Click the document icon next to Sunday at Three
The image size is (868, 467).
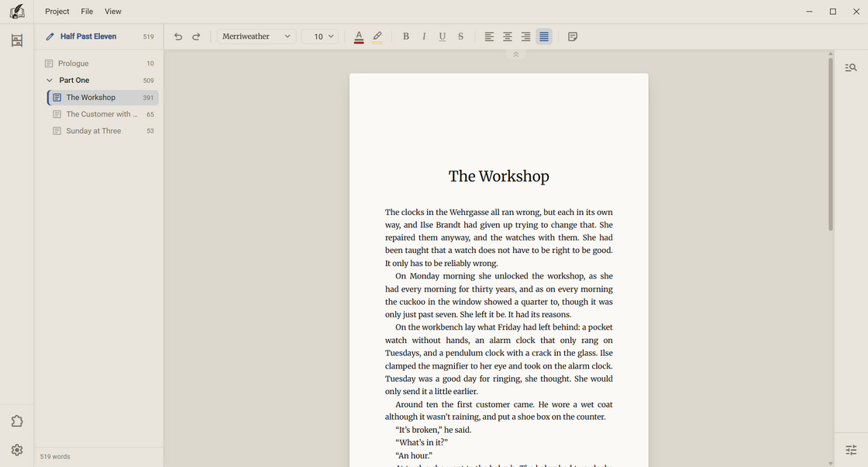coord(57,131)
